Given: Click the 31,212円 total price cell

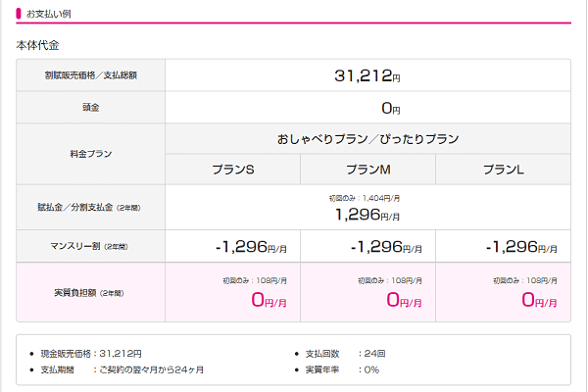Looking at the screenshot, I should click(x=367, y=74).
